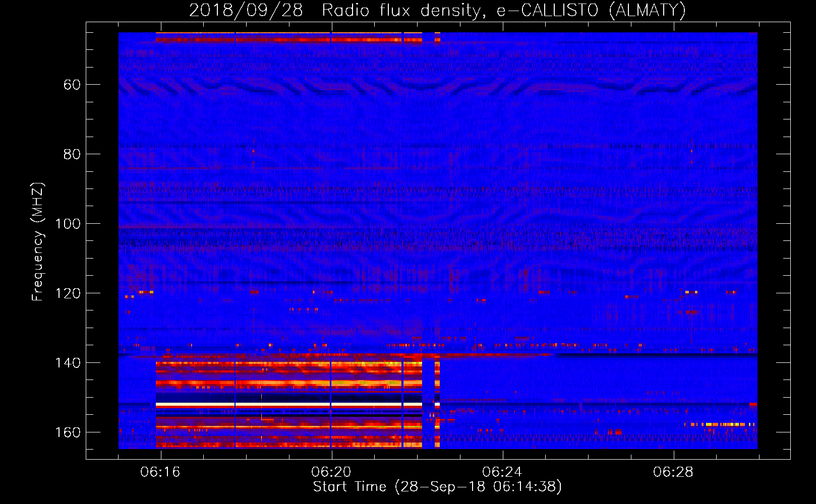Click the "120" frequency tick label

[68, 293]
